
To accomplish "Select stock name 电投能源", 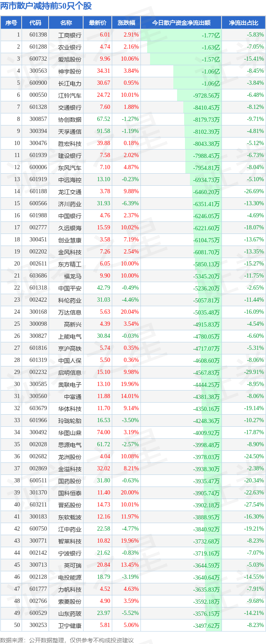I will point(70,578).
